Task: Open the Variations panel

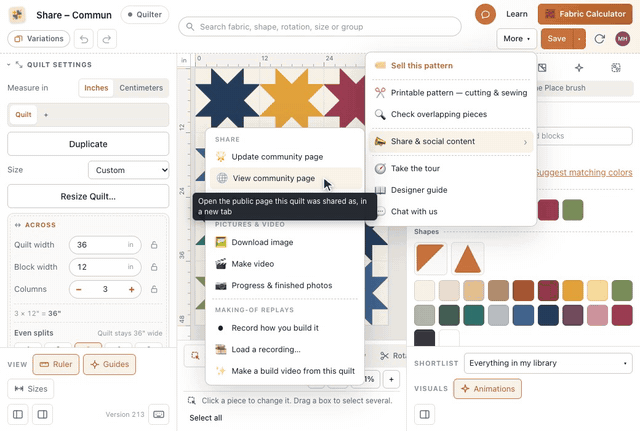Action: 39,39
